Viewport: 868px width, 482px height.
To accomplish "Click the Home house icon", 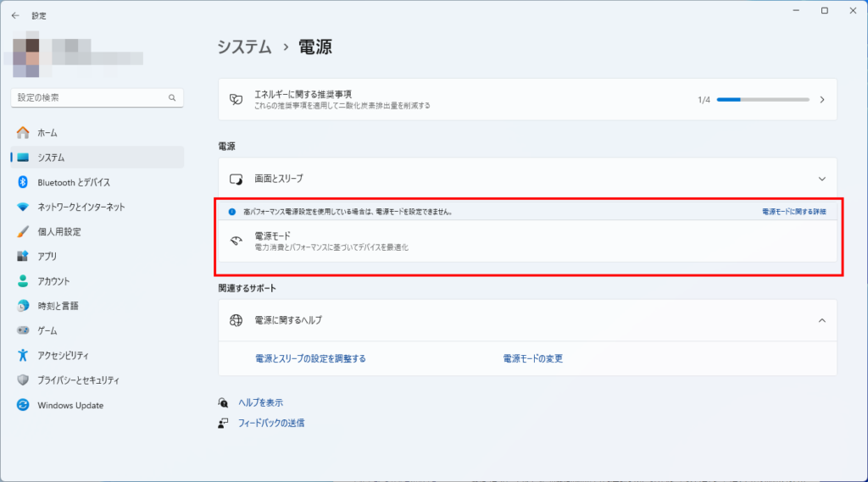I will coord(23,133).
